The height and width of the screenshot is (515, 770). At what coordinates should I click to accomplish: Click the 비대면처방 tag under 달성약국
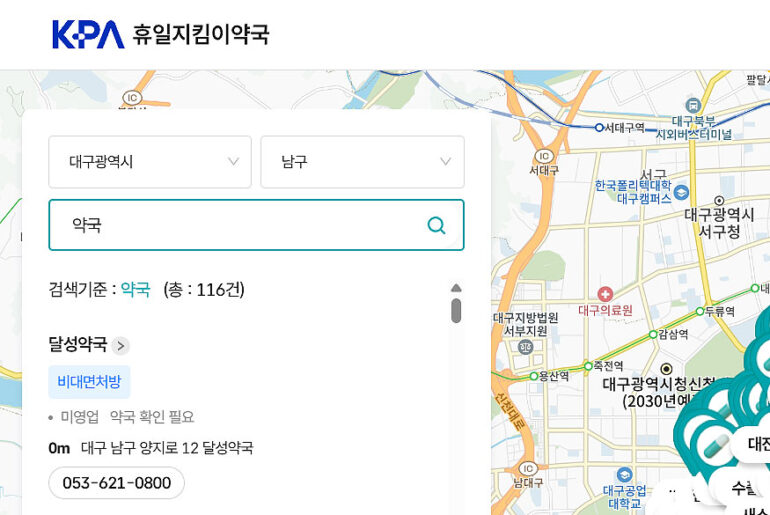pos(89,381)
